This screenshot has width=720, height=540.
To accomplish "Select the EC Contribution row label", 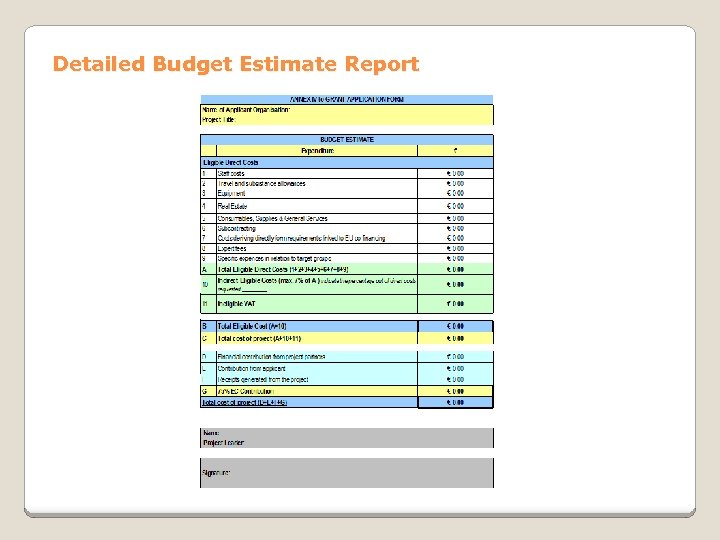I will 246,391.
